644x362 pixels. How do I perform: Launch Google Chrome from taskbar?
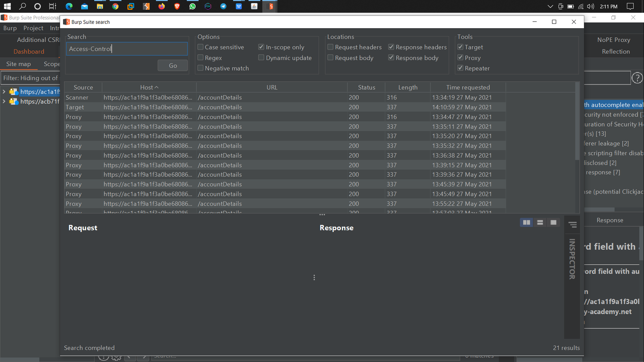116,6
